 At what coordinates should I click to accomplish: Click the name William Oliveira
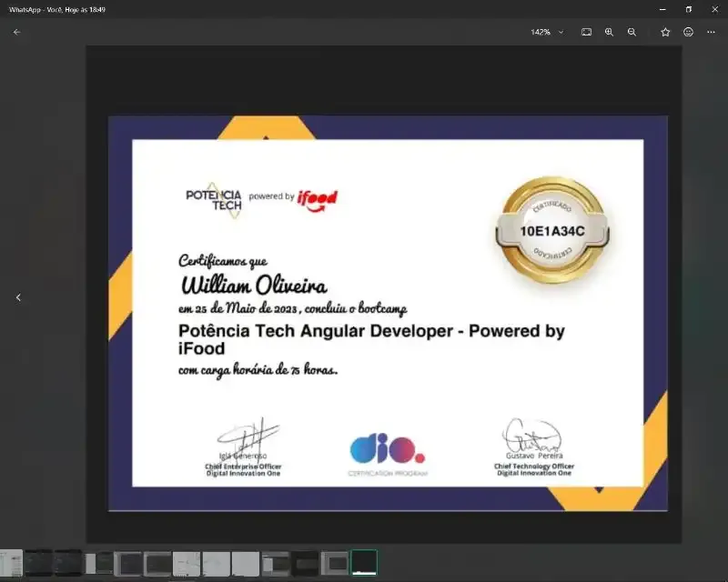point(254,285)
